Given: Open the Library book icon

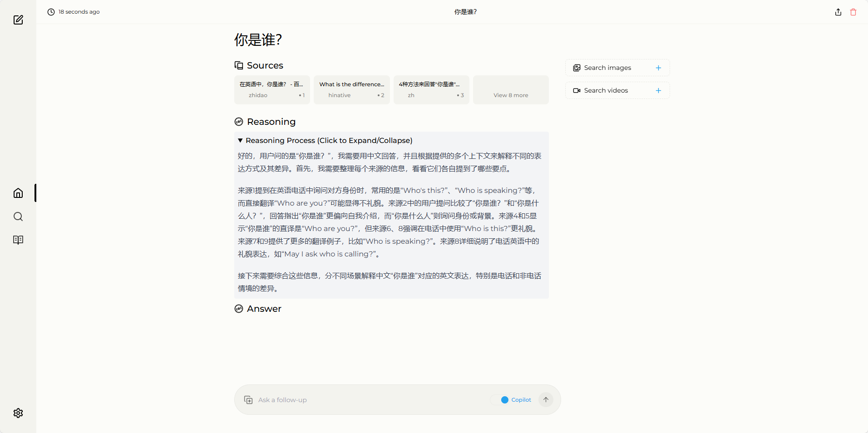Looking at the screenshot, I should [18, 240].
